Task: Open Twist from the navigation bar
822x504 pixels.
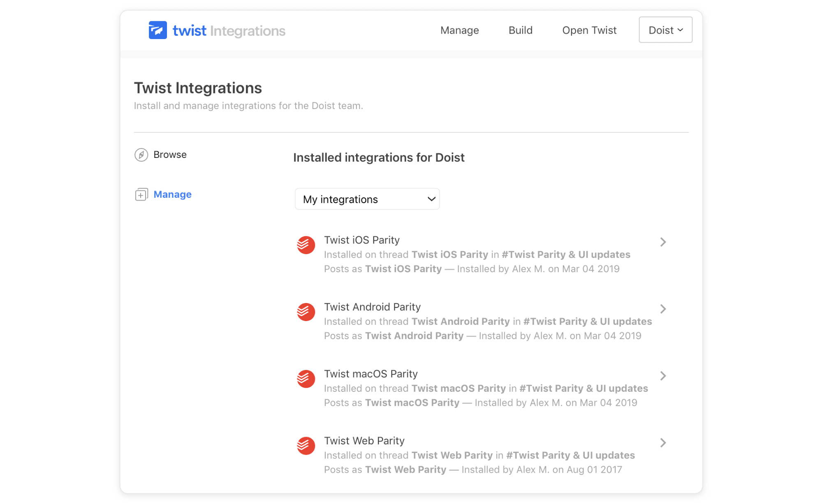Action: point(589,30)
